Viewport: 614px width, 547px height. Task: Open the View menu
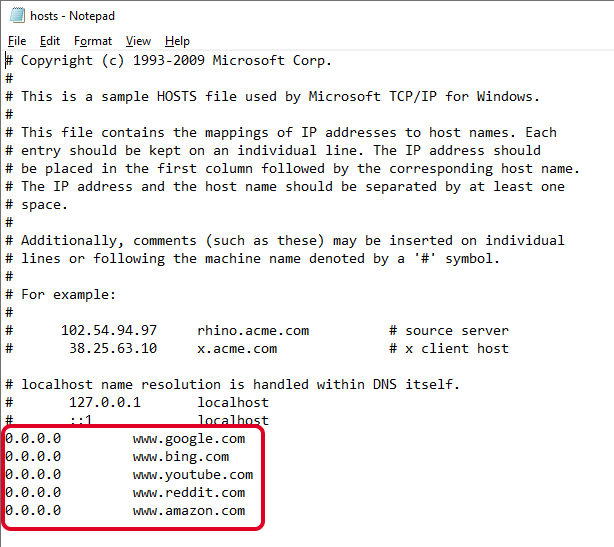[138, 41]
